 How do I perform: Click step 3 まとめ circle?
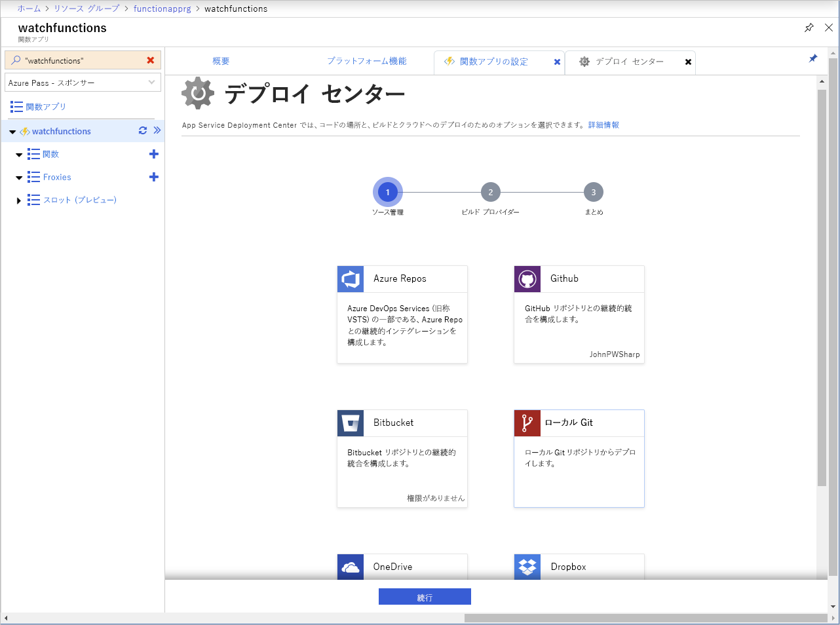click(594, 192)
